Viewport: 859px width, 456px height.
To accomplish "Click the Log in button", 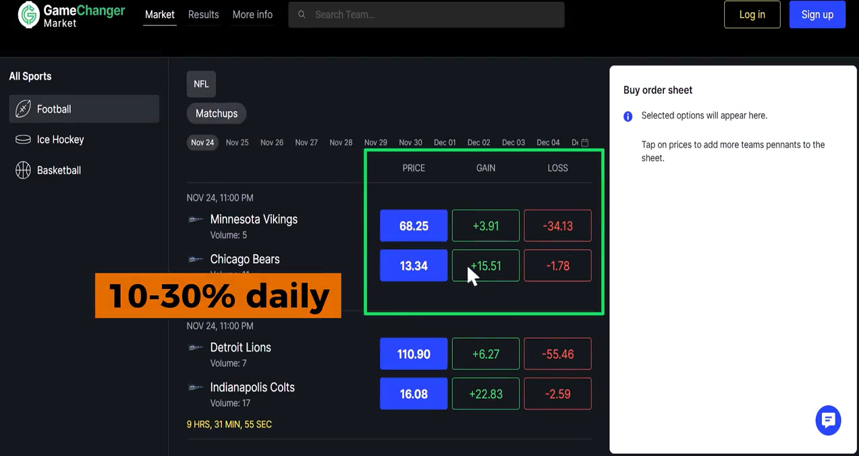I will pyautogui.click(x=752, y=15).
